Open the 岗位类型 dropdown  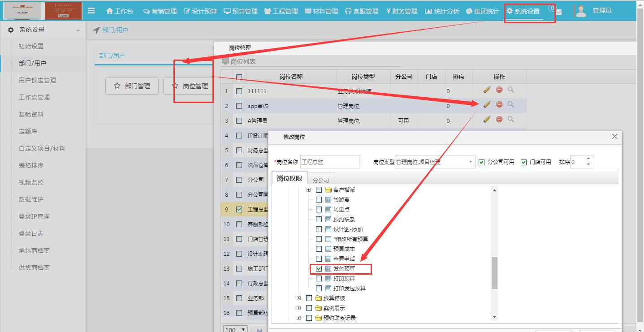click(471, 162)
